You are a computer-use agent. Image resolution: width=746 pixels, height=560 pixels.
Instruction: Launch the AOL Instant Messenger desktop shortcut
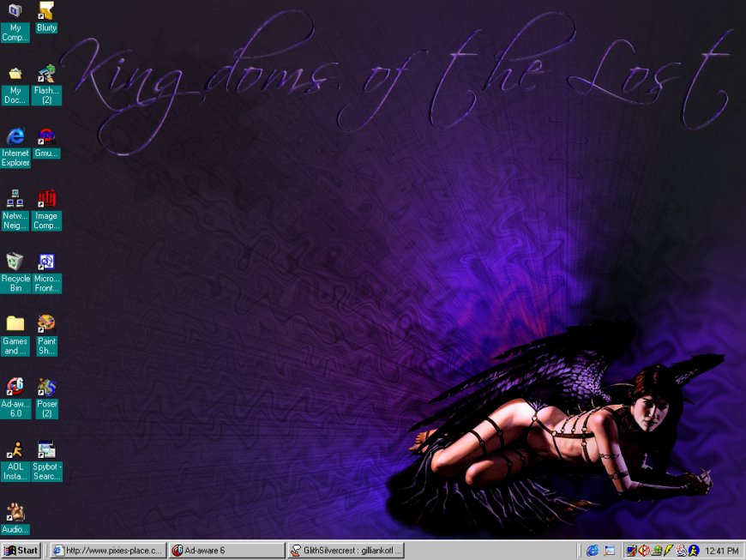(15, 449)
